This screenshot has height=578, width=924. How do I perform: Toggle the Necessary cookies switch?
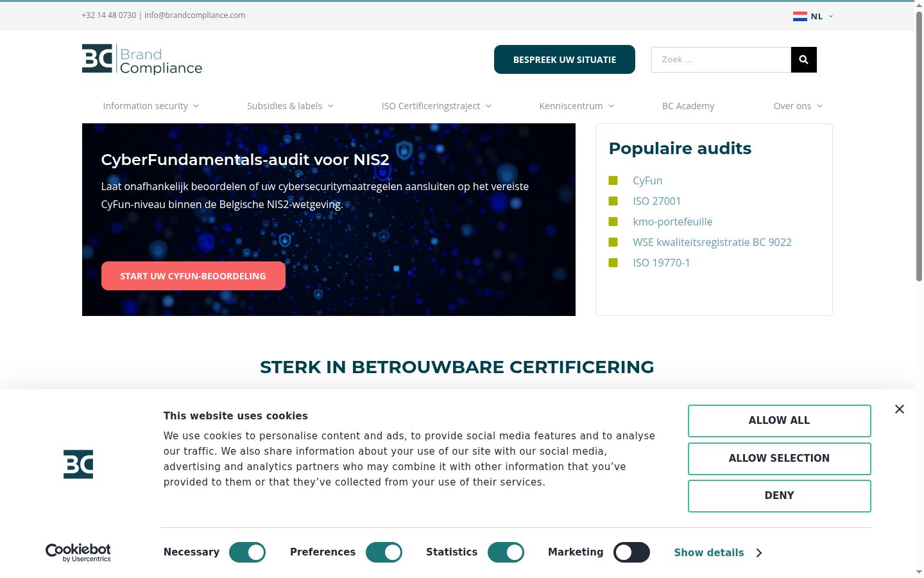[247, 552]
